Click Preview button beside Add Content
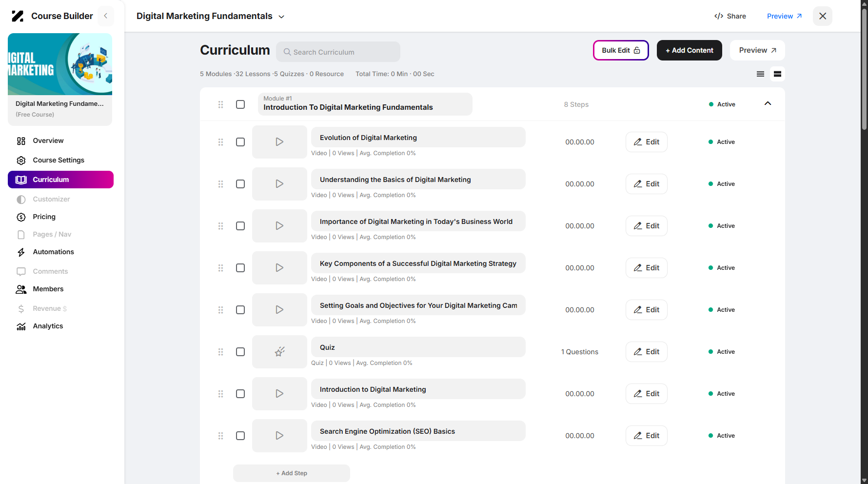This screenshot has width=868, height=484. point(757,50)
